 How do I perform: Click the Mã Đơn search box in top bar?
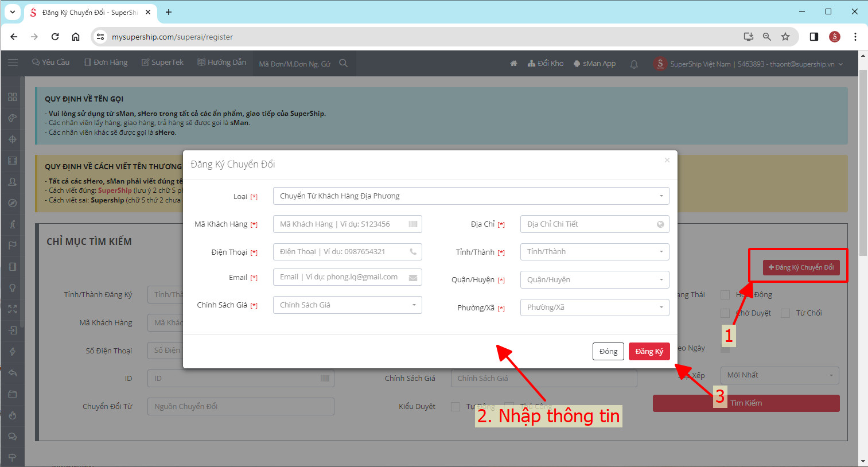295,64
